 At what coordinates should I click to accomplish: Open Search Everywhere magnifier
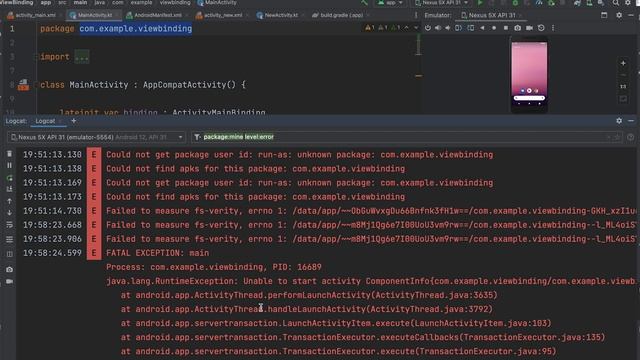click(616, 3)
